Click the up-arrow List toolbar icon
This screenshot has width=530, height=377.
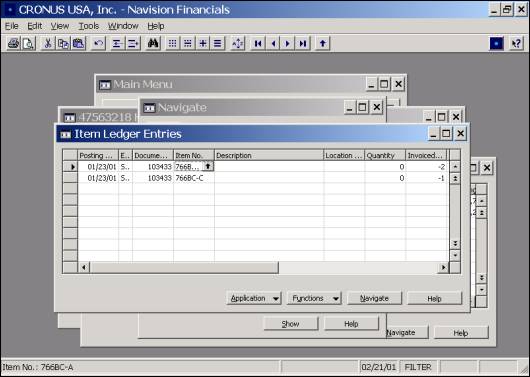pos(322,43)
